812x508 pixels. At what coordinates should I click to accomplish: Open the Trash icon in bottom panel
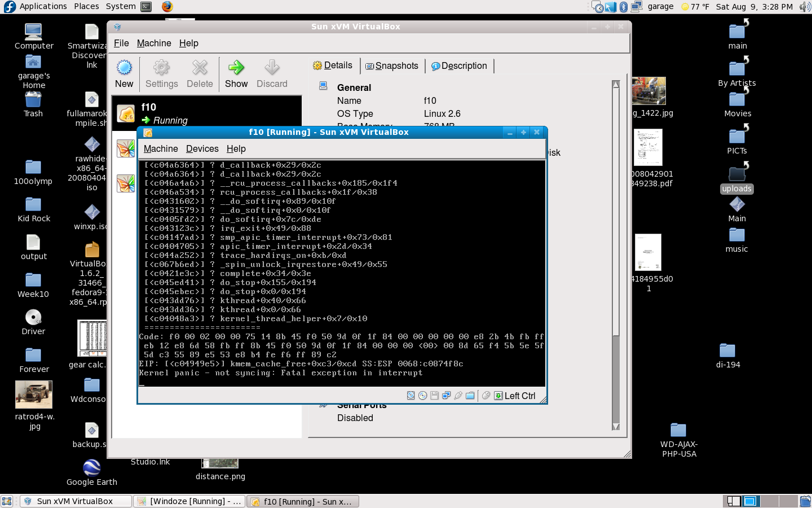805,501
